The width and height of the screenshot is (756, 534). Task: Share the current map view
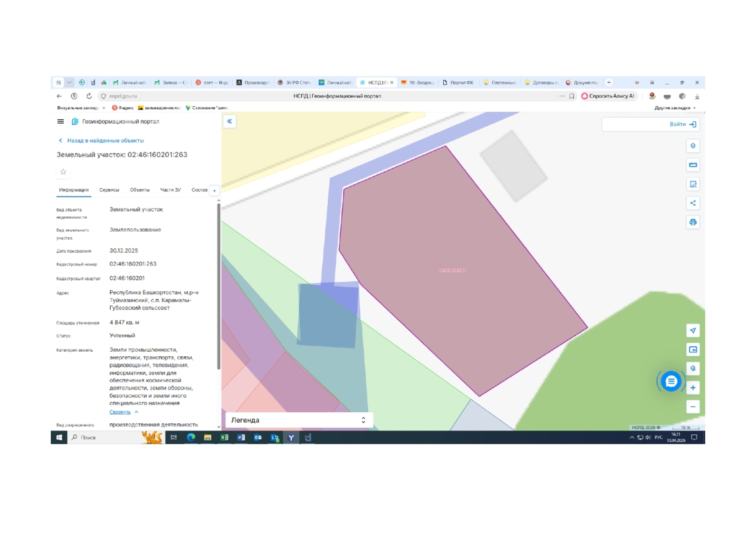[693, 203]
